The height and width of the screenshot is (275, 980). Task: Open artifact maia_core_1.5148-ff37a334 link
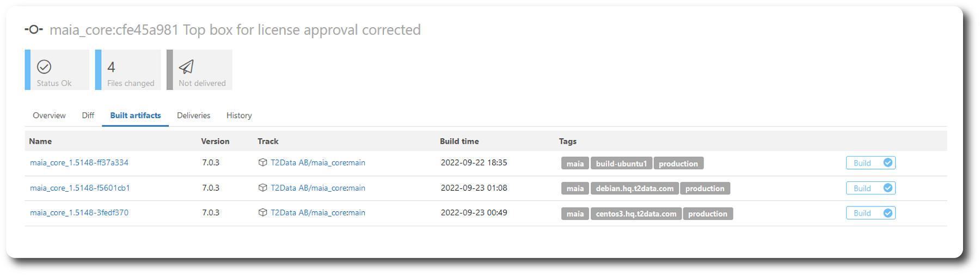coord(79,162)
